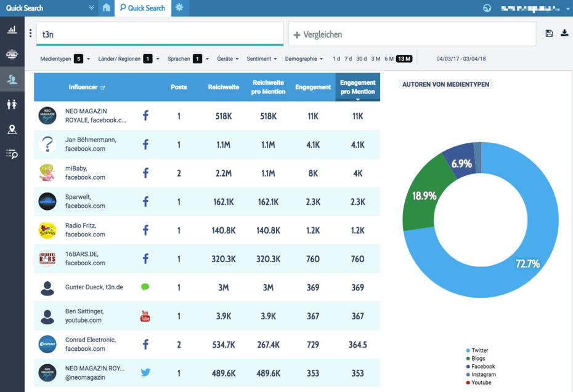Click the YouTube icon for Ben Sattinger

pyautogui.click(x=145, y=316)
